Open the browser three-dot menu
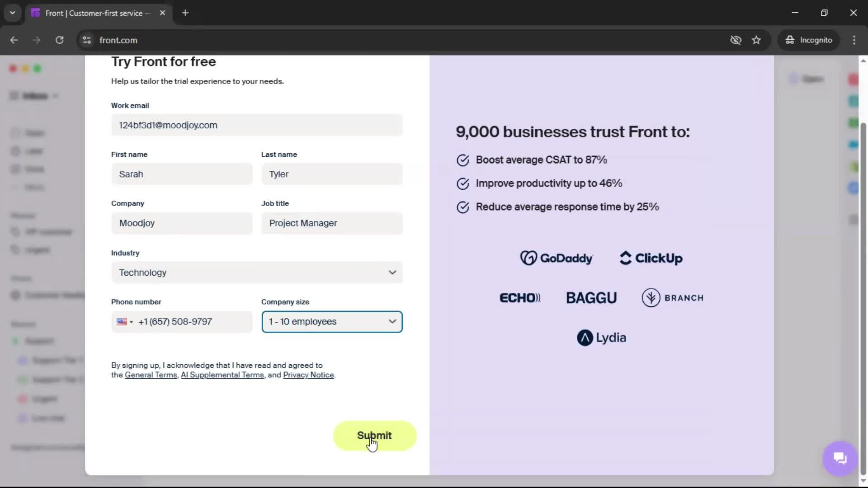Viewport: 868px width, 488px height. click(x=854, y=40)
